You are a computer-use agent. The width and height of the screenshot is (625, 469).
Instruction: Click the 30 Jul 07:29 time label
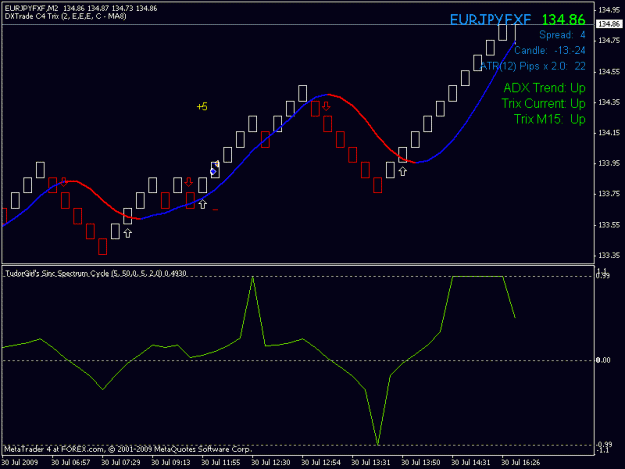click(121, 463)
